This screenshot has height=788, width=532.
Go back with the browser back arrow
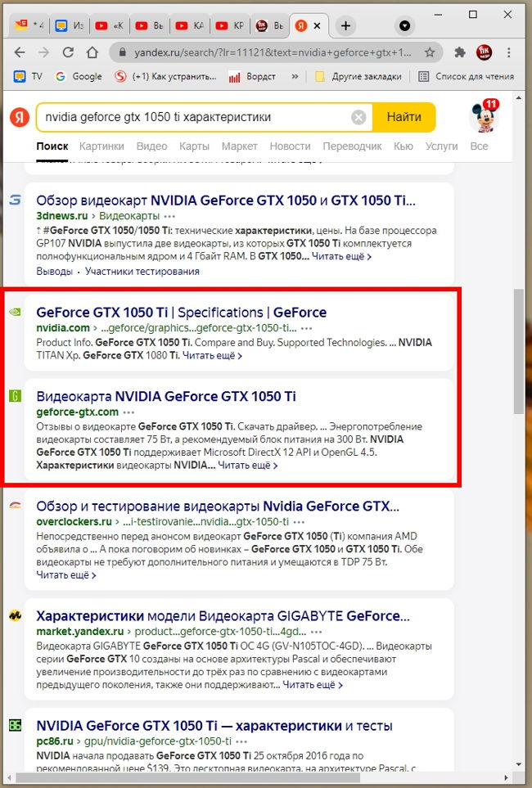click(20, 52)
